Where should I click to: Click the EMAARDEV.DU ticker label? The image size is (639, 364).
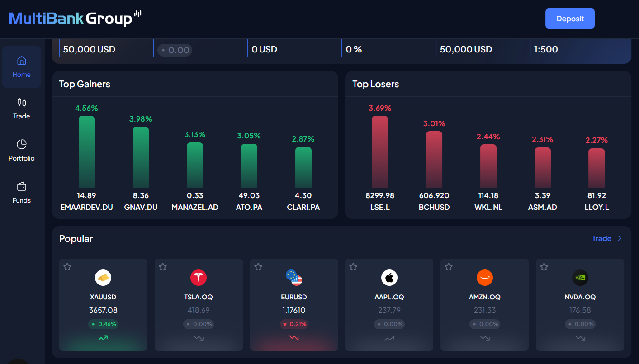(x=86, y=208)
